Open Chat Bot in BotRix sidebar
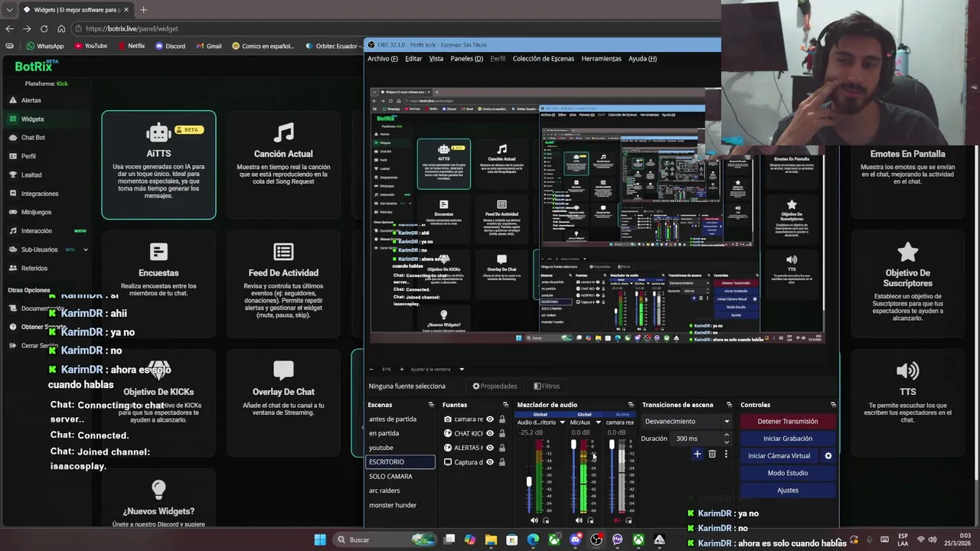The image size is (980, 551). click(x=33, y=138)
